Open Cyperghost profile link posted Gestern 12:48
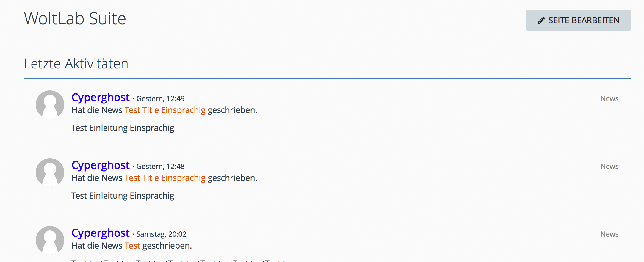644x262 pixels. [101, 165]
